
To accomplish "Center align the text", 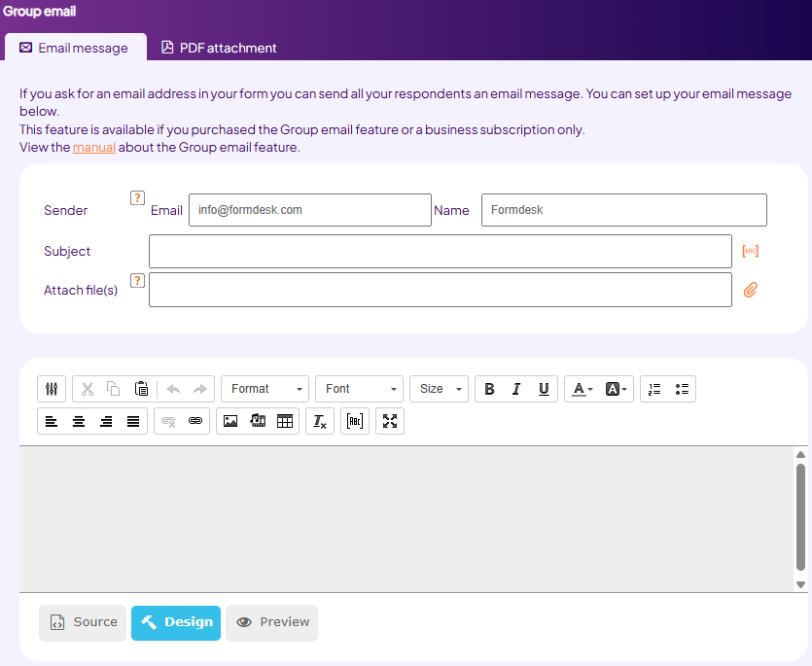I will [79, 422].
